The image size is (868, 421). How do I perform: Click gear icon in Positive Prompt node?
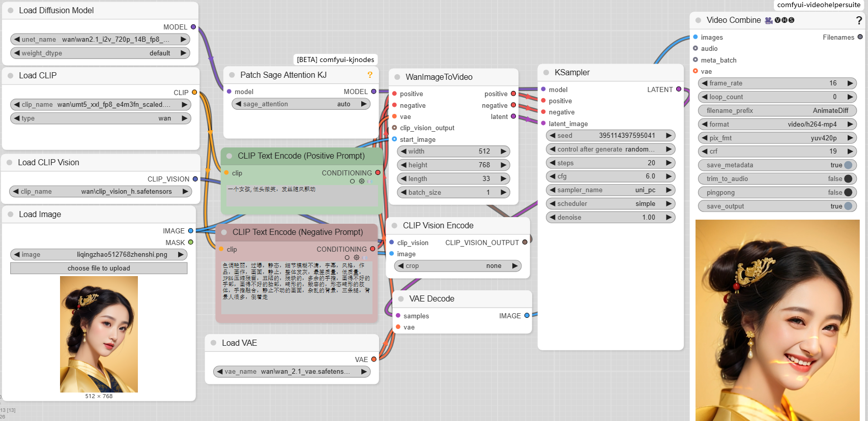click(x=362, y=181)
